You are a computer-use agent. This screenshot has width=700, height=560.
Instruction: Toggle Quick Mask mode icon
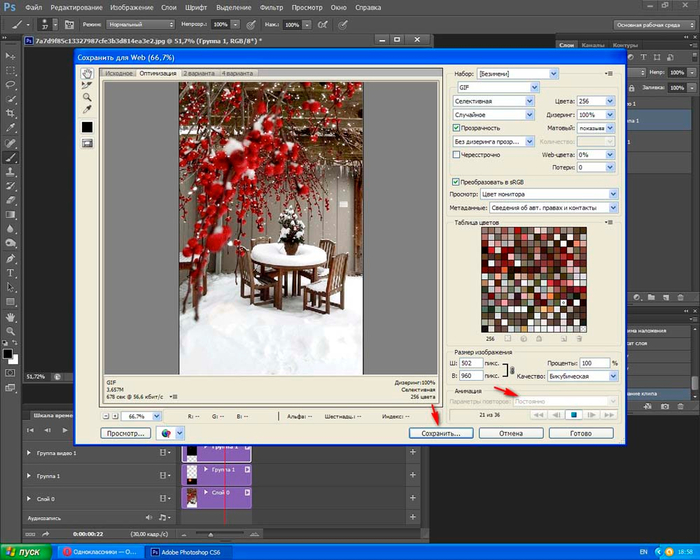10,372
